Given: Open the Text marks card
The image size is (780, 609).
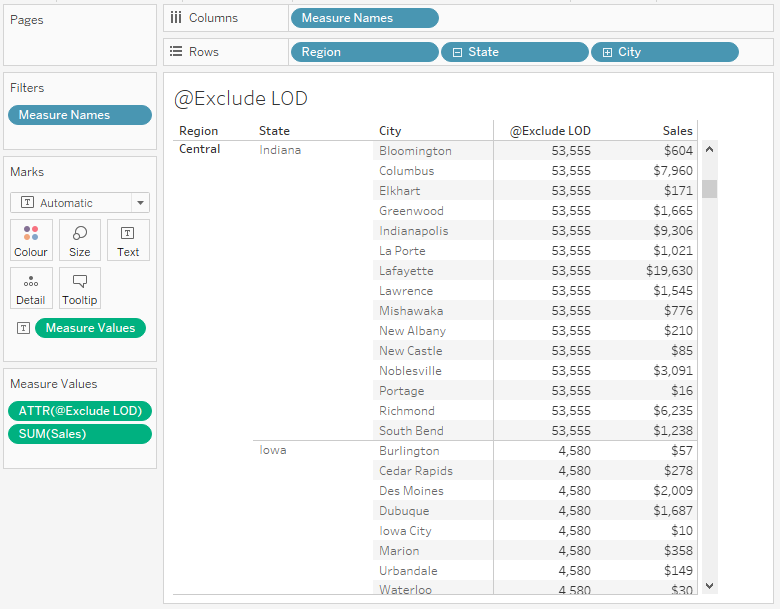Looking at the screenshot, I should point(128,240).
